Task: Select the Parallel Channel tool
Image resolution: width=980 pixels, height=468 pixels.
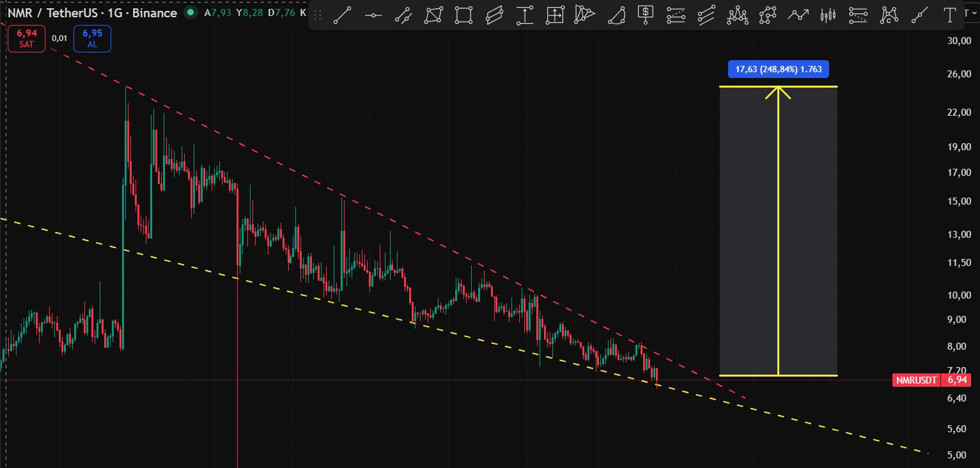Action: [x=494, y=15]
